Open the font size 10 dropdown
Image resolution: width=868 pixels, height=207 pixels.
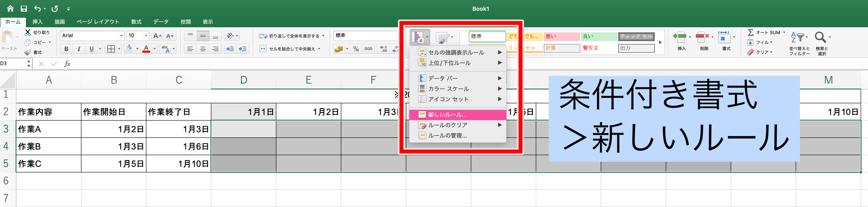pyautogui.click(x=146, y=36)
